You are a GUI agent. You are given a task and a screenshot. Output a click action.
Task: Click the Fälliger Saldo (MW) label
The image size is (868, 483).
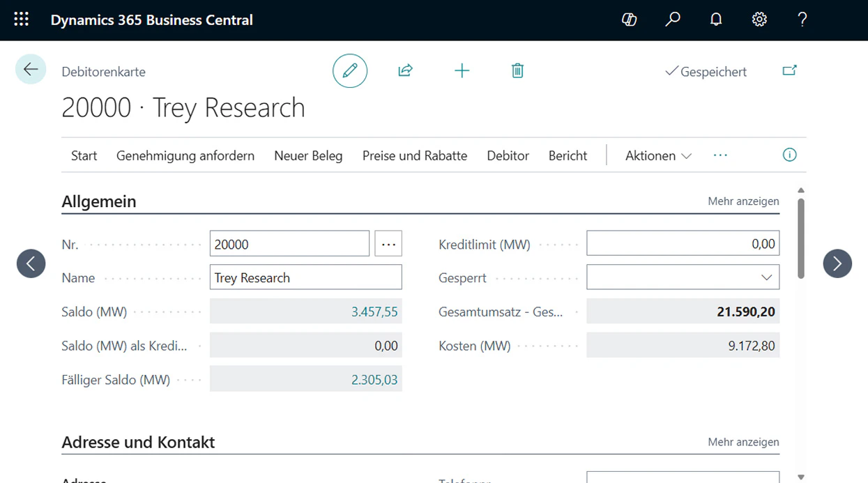tap(116, 380)
